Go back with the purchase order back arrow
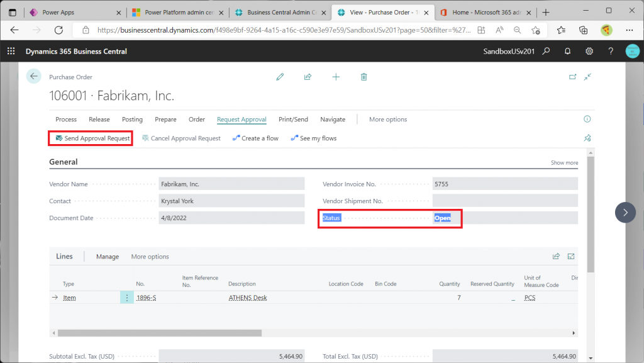Image resolution: width=644 pixels, height=363 pixels. point(34,76)
